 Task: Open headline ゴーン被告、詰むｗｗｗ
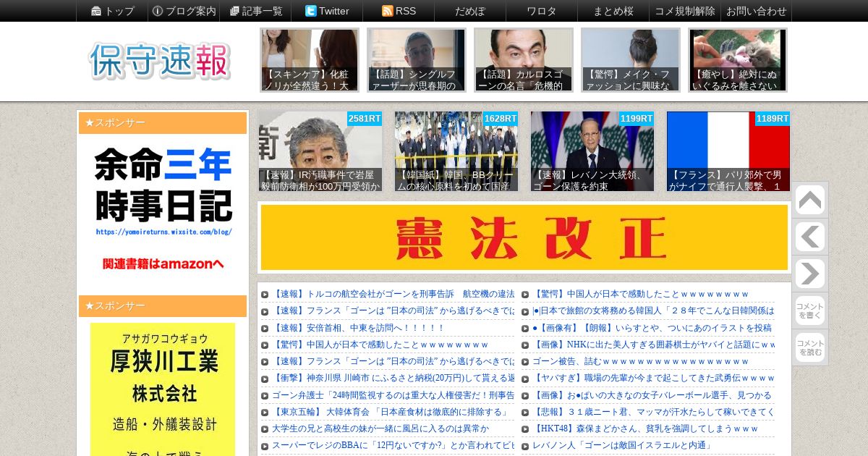(640, 361)
